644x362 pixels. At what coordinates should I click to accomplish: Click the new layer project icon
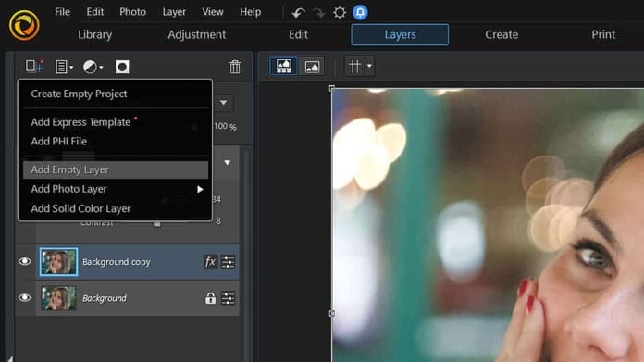(34, 66)
